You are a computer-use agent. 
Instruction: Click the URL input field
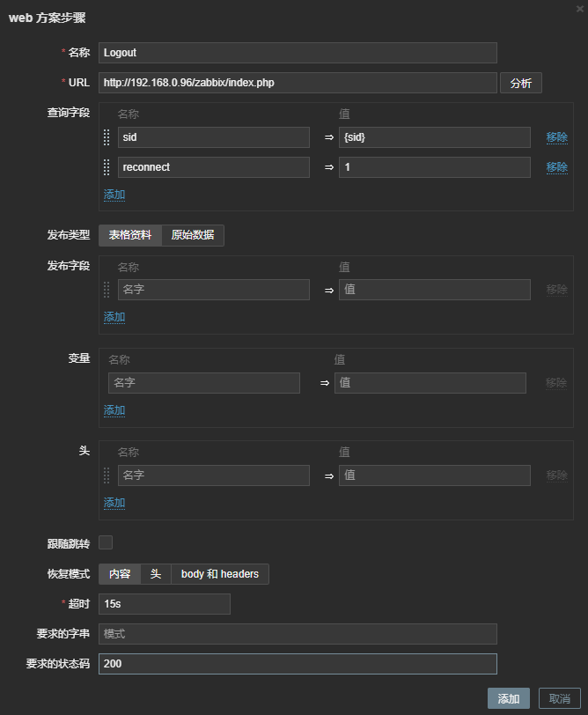(x=298, y=83)
